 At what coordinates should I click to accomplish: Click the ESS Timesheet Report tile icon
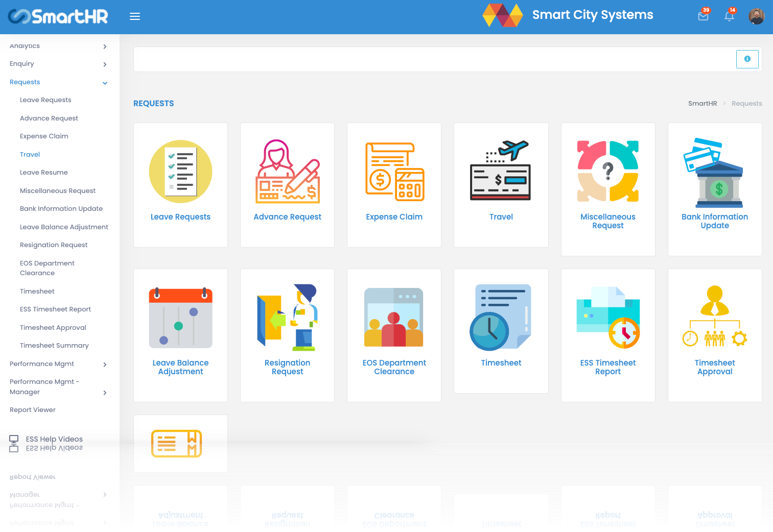(x=608, y=317)
